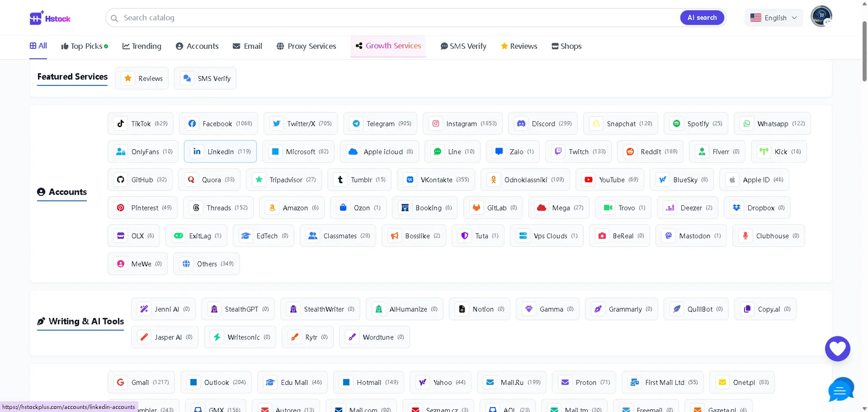Click the Gmail icon
The width and height of the screenshot is (868, 412).
120,382
